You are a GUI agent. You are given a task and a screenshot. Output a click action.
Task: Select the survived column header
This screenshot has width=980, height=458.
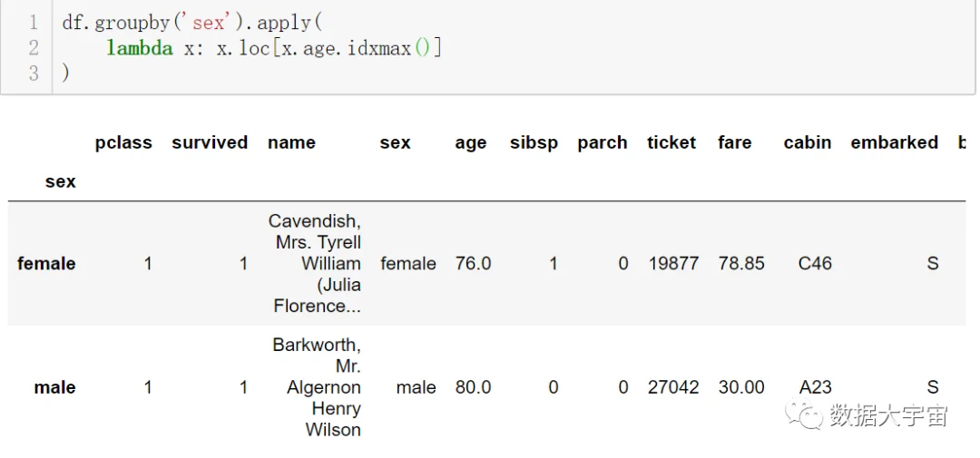tap(210, 142)
